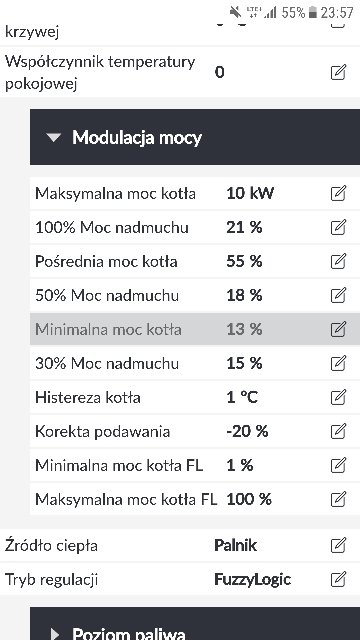The width and height of the screenshot is (360, 640).
Task: Edit Minimalna moc kotła 13 % value
Action: tap(338, 329)
